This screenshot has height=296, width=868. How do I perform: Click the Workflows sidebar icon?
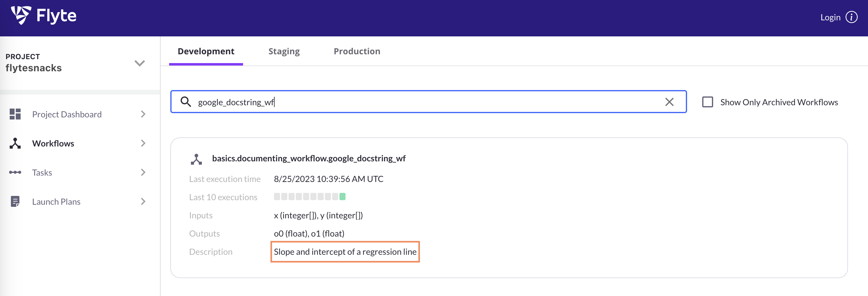coord(15,143)
